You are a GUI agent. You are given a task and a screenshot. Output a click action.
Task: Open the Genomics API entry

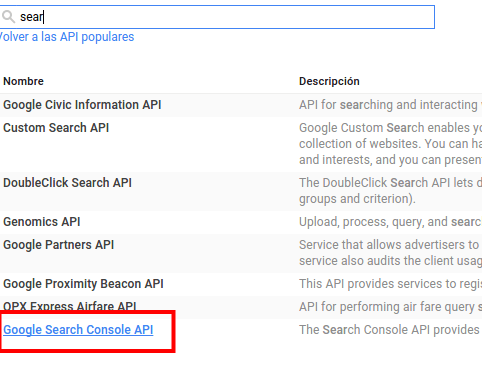[42, 222]
